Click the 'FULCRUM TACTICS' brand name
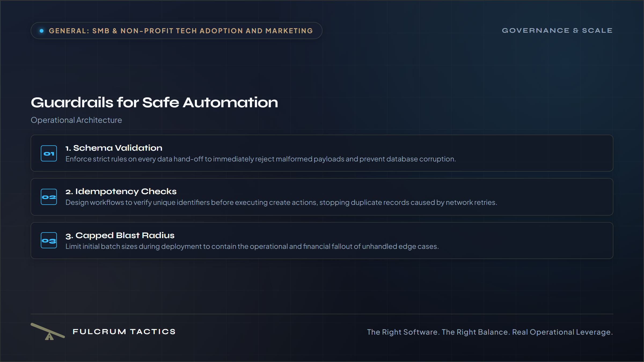Viewport: 644px width, 362px height. [124, 332]
